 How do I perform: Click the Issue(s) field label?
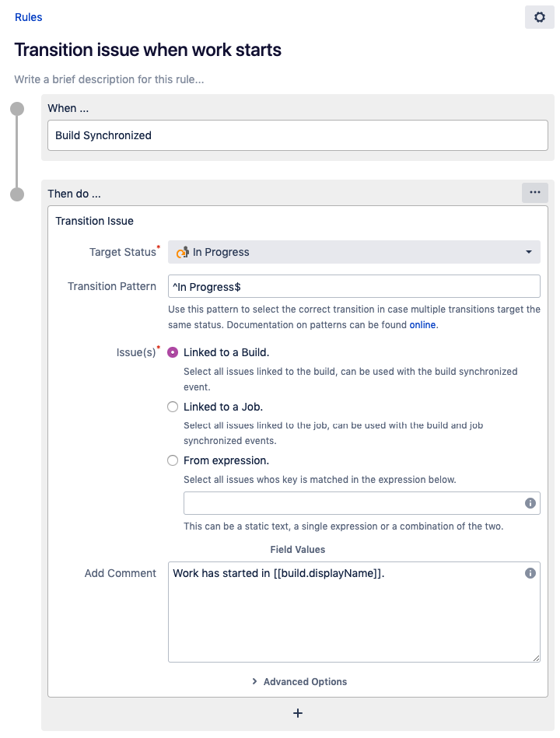136,352
